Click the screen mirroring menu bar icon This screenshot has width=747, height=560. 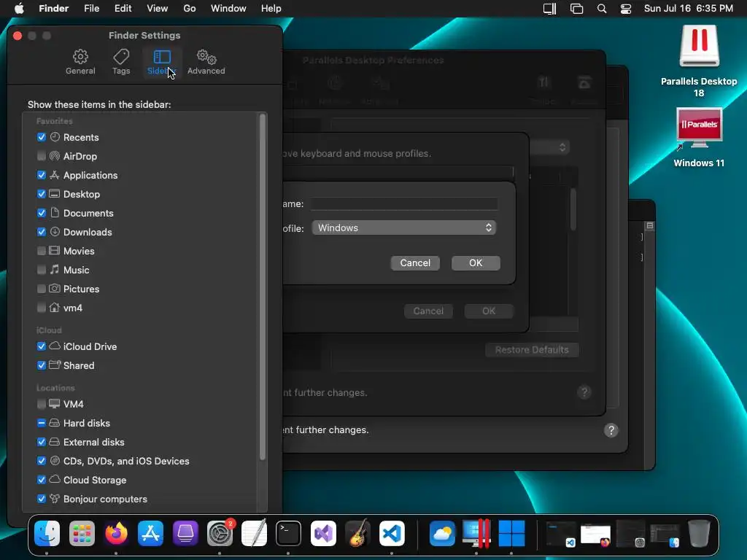pyautogui.click(x=576, y=9)
